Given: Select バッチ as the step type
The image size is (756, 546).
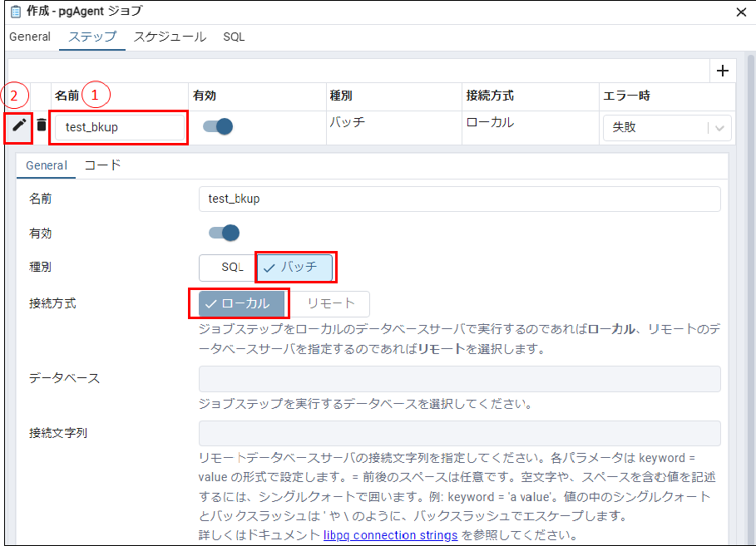Looking at the screenshot, I should [x=294, y=268].
